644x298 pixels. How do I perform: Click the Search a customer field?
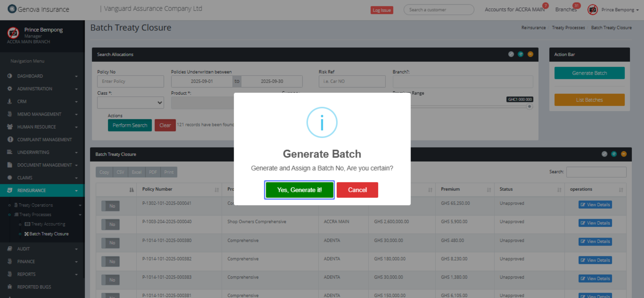(x=439, y=10)
